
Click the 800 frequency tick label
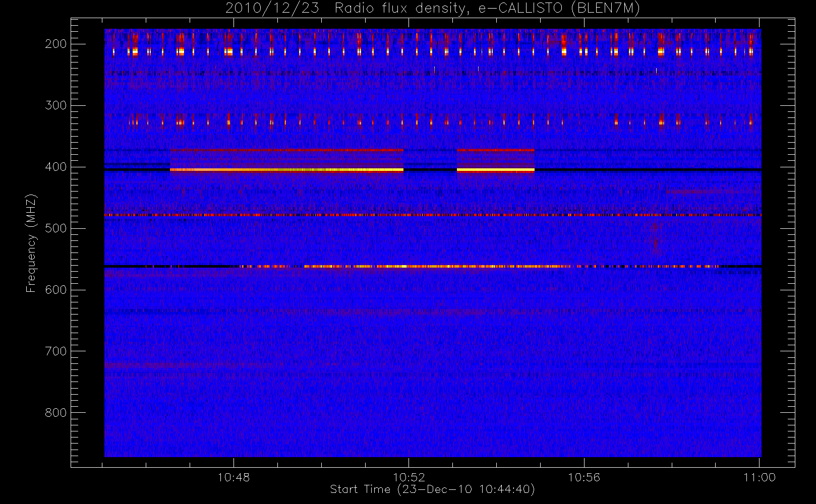click(55, 413)
